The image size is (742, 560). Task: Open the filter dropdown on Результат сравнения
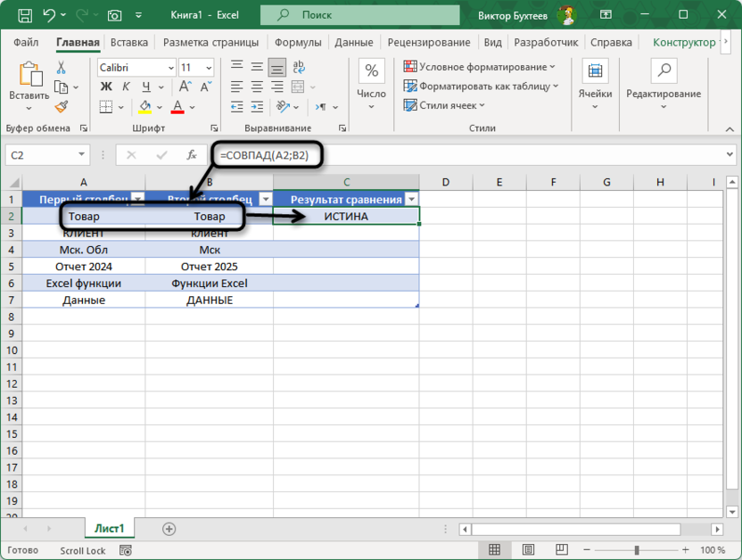(x=411, y=200)
